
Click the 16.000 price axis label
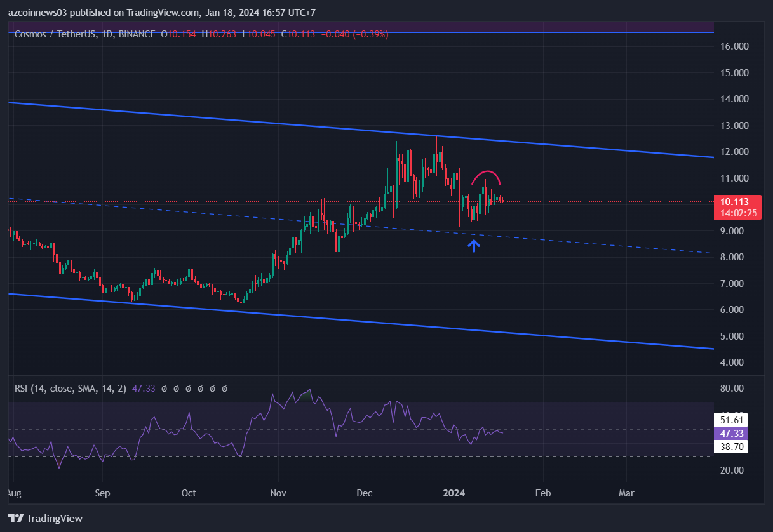(735, 46)
